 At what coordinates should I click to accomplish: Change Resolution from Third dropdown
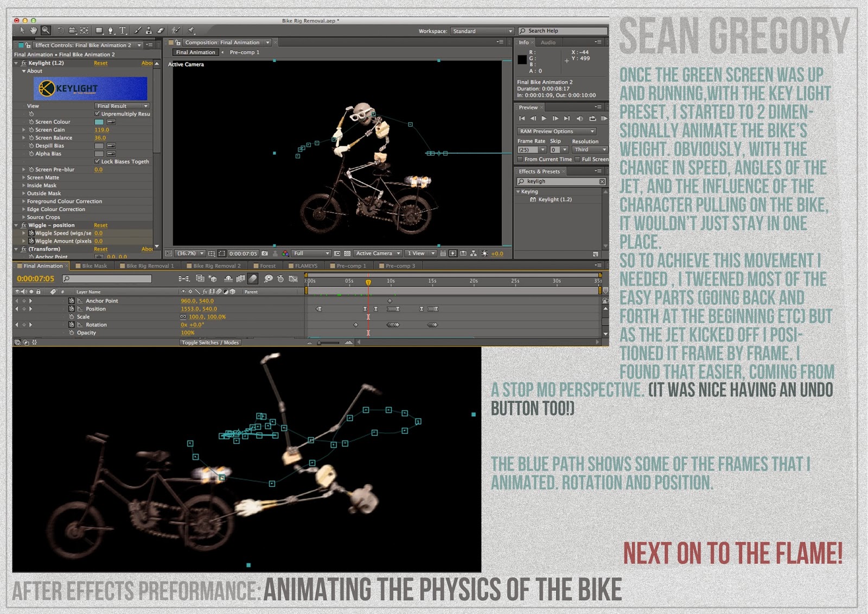589,150
